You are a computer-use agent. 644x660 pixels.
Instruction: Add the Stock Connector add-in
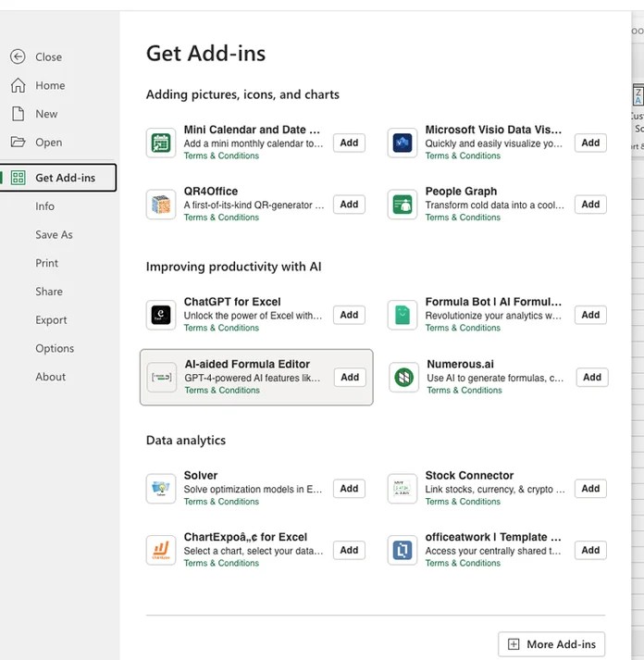tap(590, 488)
